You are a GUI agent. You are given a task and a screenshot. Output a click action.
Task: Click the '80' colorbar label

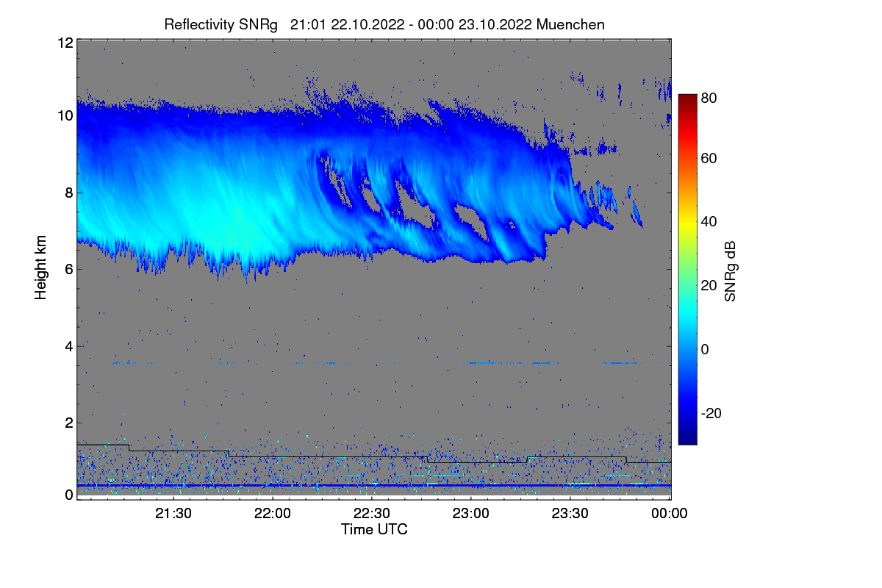[709, 97]
